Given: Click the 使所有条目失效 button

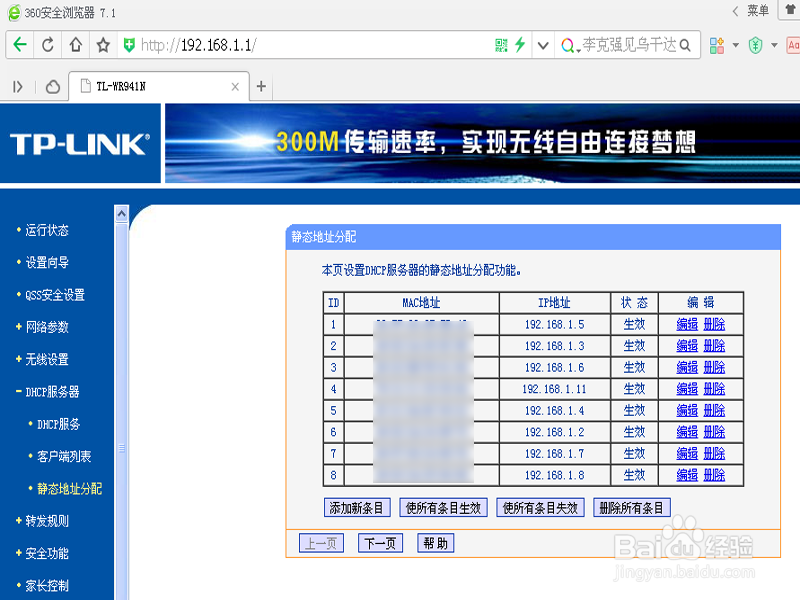Looking at the screenshot, I should [540, 508].
